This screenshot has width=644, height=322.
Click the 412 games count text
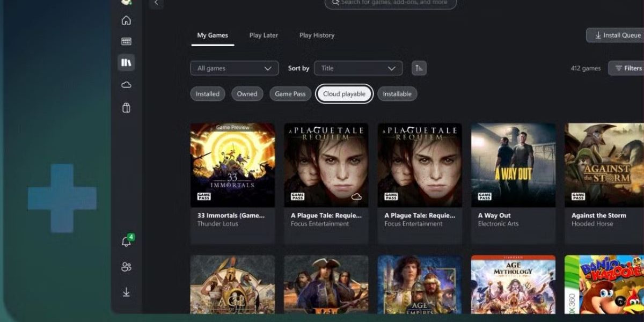(x=586, y=68)
